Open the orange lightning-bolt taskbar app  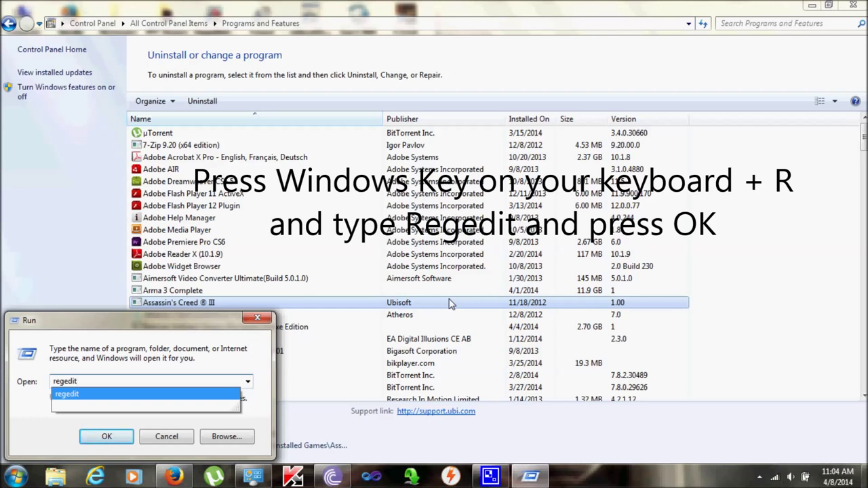click(451, 476)
